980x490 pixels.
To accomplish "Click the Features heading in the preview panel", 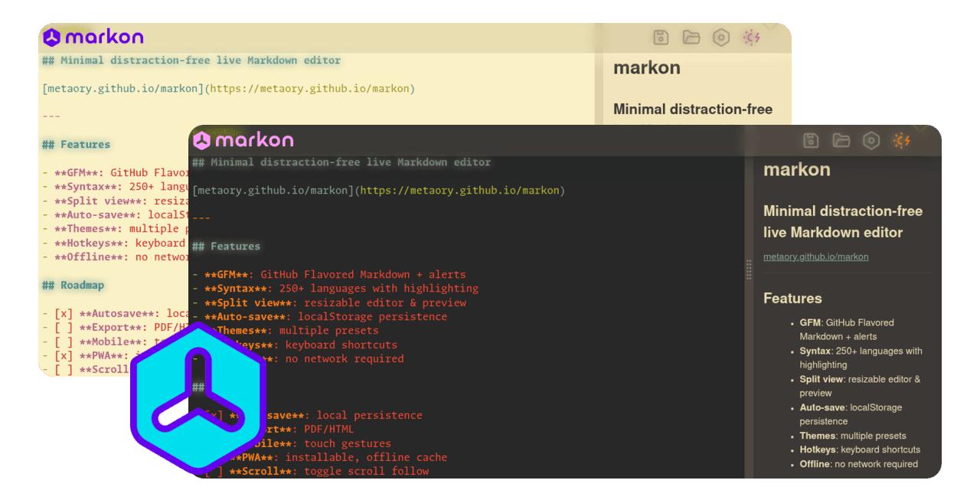I will pos(792,299).
